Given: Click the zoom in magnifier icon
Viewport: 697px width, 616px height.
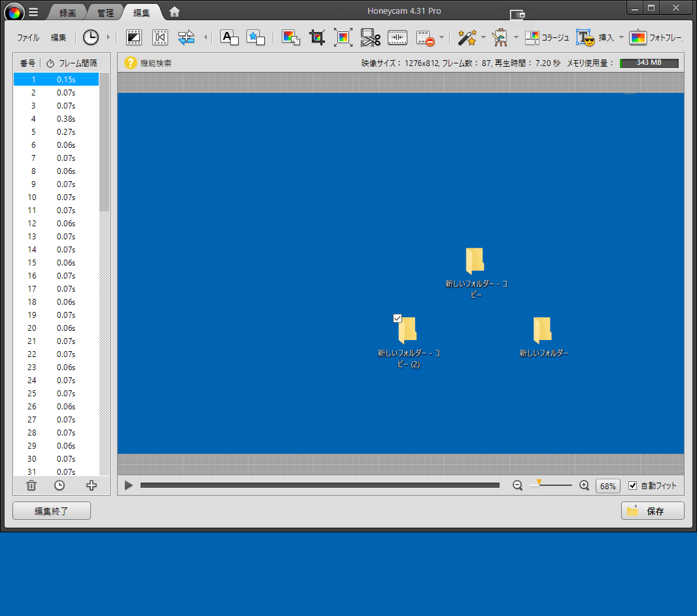Looking at the screenshot, I should click(x=585, y=485).
